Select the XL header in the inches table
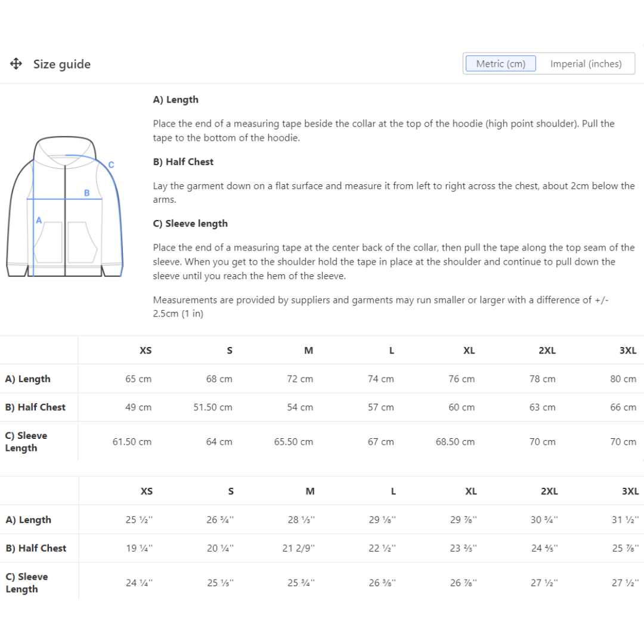Screen dimensions: 644x644 click(470, 491)
